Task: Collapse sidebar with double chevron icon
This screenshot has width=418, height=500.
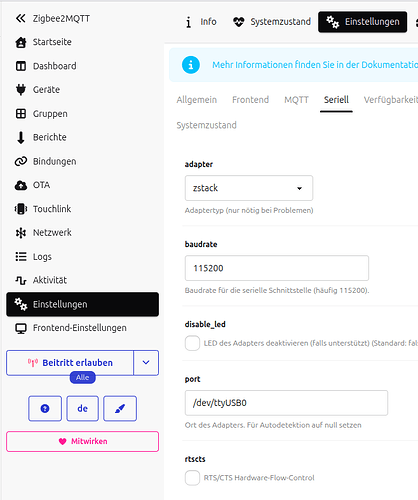Action: point(20,18)
